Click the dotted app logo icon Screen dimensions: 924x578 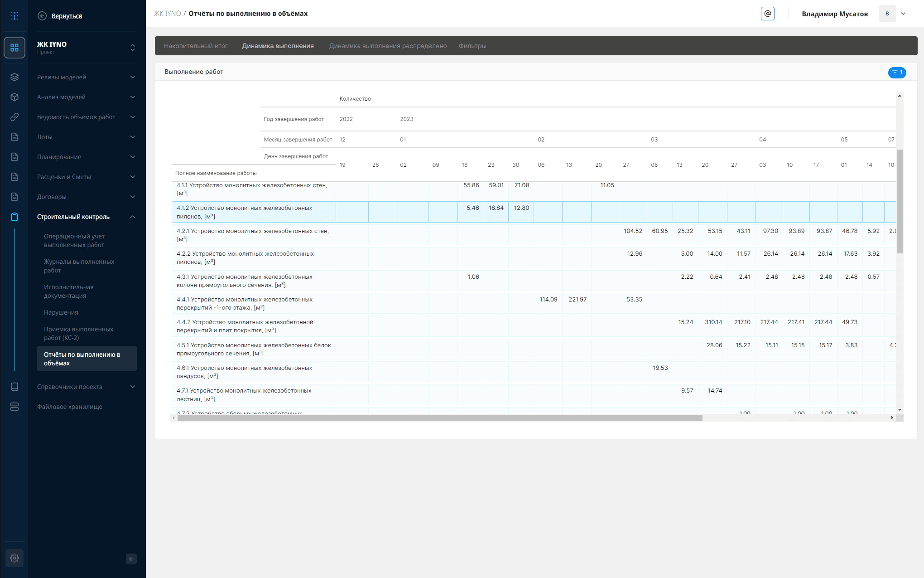14,16
